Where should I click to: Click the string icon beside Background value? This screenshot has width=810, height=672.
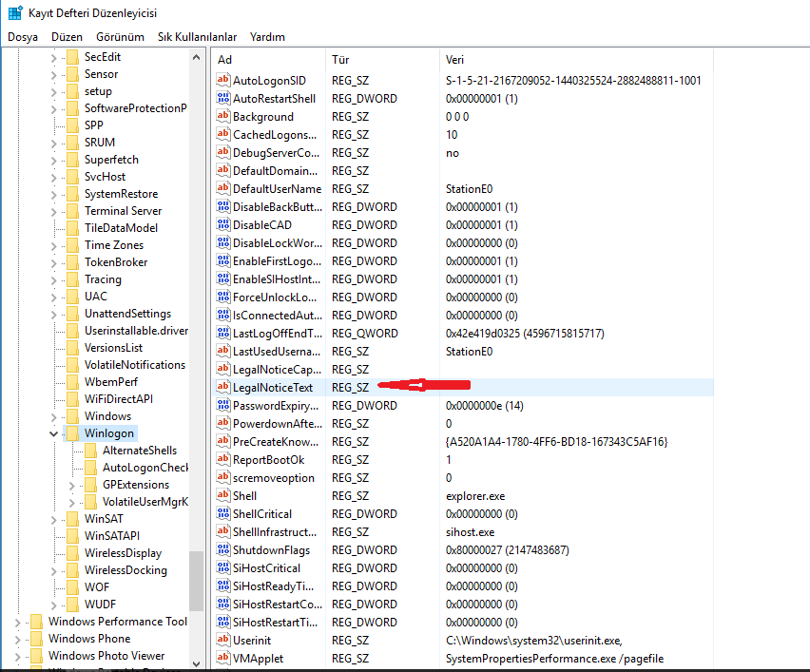pos(223,116)
